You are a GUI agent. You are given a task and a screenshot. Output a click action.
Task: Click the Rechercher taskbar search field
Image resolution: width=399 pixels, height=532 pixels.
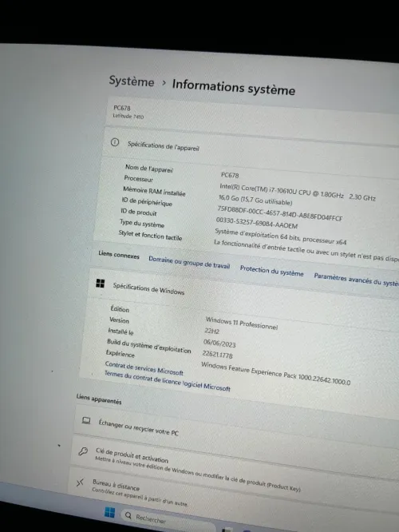[x=168, y=520]
